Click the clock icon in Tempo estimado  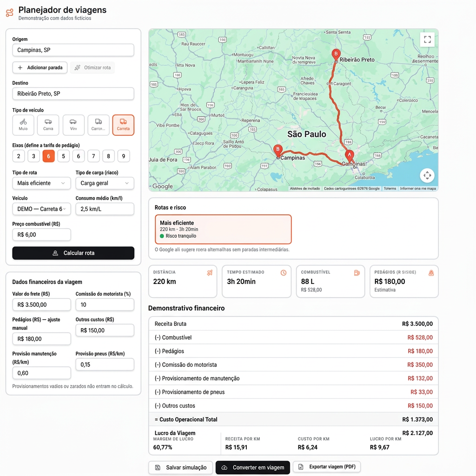pyautogui.click(x=284, y=272)
